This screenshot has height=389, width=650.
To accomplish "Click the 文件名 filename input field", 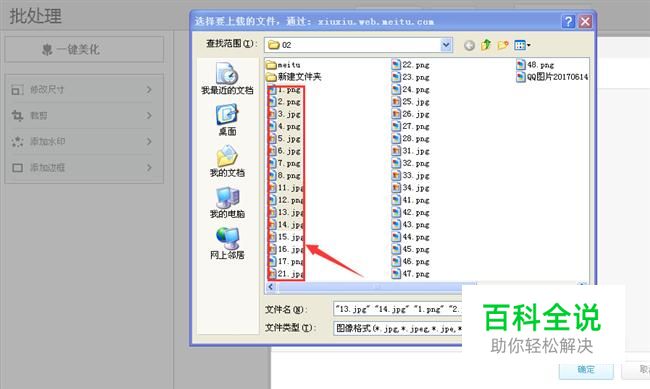I will point(398,309).
